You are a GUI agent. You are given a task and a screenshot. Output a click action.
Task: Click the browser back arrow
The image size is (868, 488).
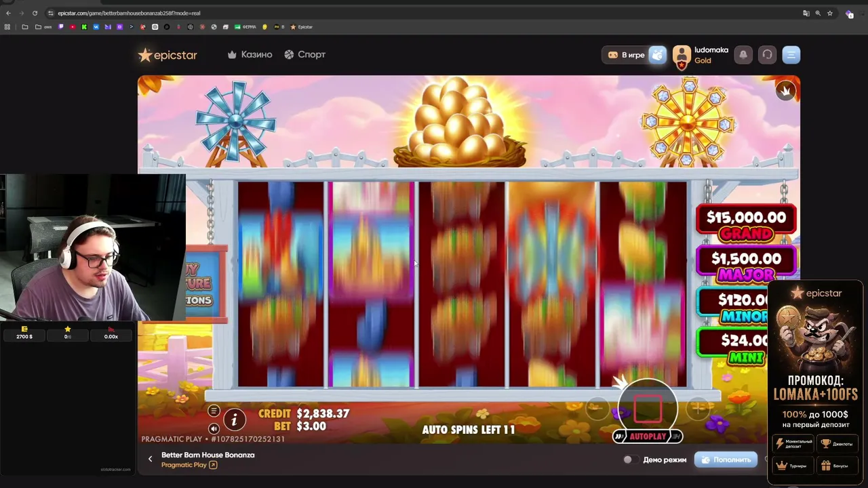8,13
